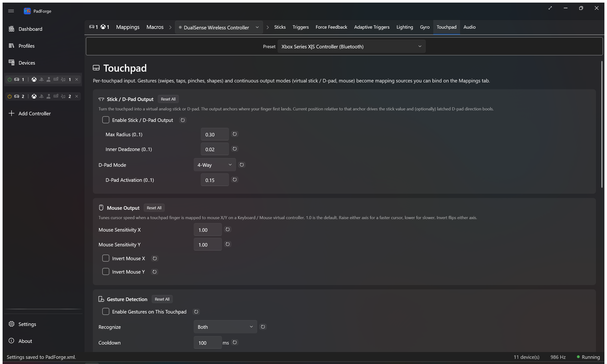Select MIDI music output type for slot 1
Screen dimensions: 607x364
point(63,79)
